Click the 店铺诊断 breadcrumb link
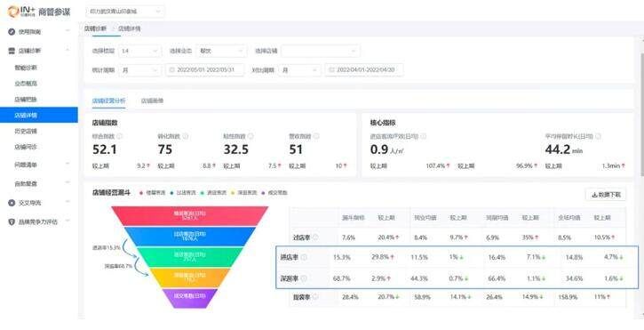 click(95, 28)
